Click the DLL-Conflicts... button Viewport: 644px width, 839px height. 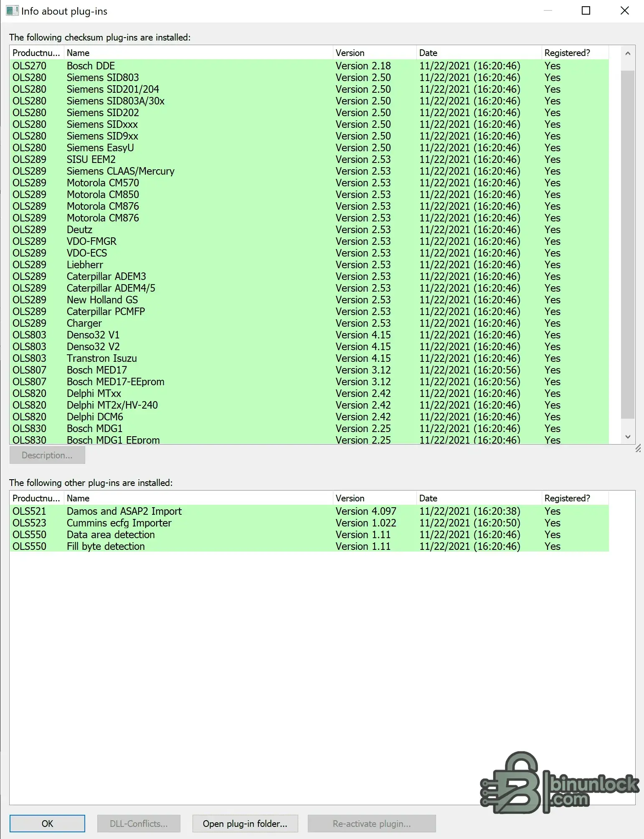pos(139,824)
